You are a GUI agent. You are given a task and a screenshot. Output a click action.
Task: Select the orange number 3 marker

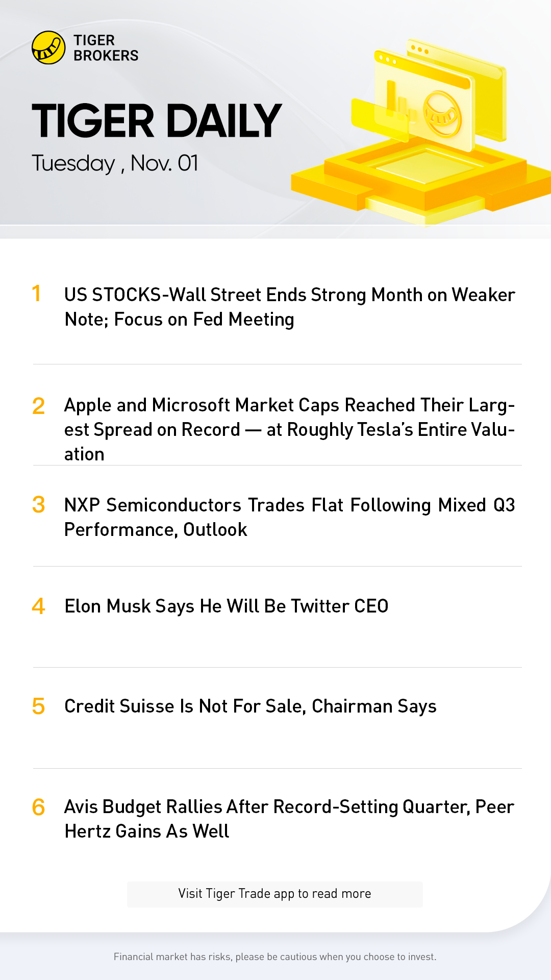pyautogui.click(x=38, y=505)
